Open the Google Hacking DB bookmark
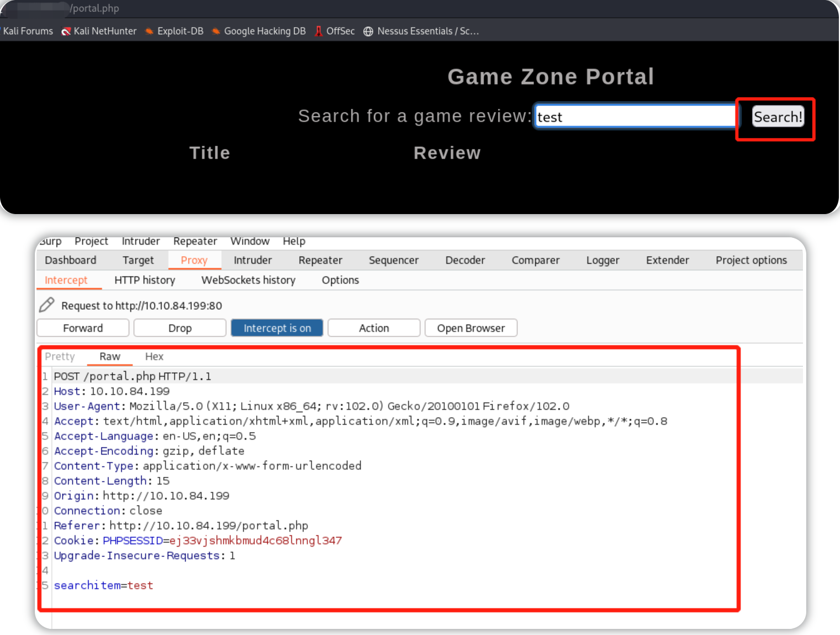 259,31
